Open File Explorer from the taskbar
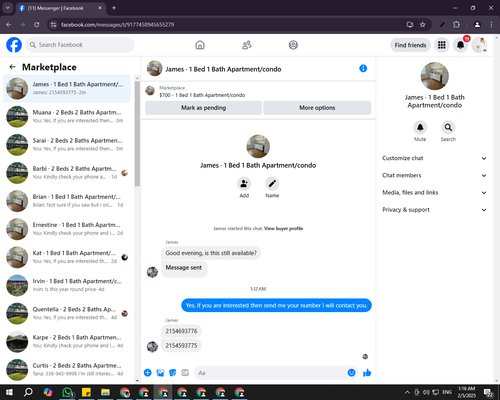The height and width of the screenshot is (400, 500). click(x=105, y=392)
